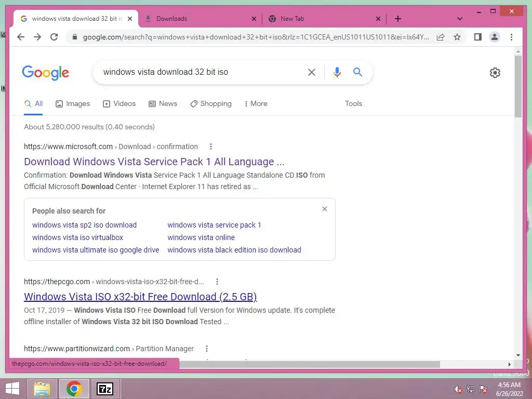
Task: Share this page from address bar
Action: (x=441, y=37)
